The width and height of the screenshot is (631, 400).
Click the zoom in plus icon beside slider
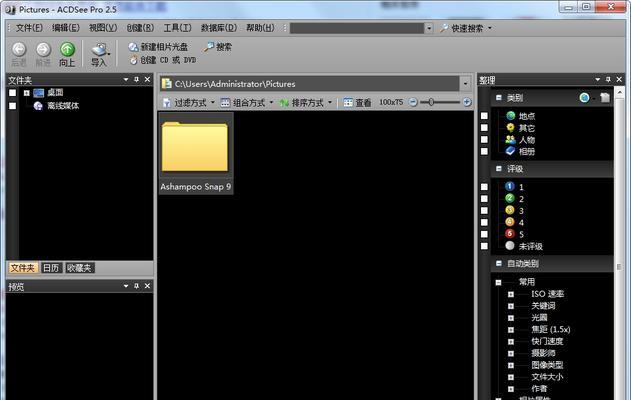(467, 102)
